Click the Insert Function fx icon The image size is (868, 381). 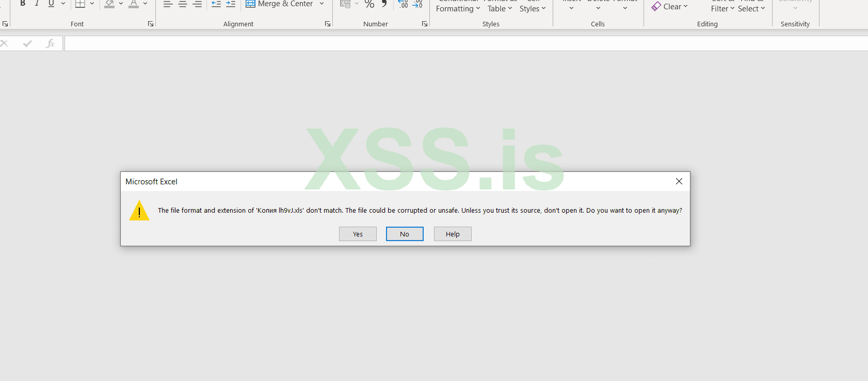50,43
